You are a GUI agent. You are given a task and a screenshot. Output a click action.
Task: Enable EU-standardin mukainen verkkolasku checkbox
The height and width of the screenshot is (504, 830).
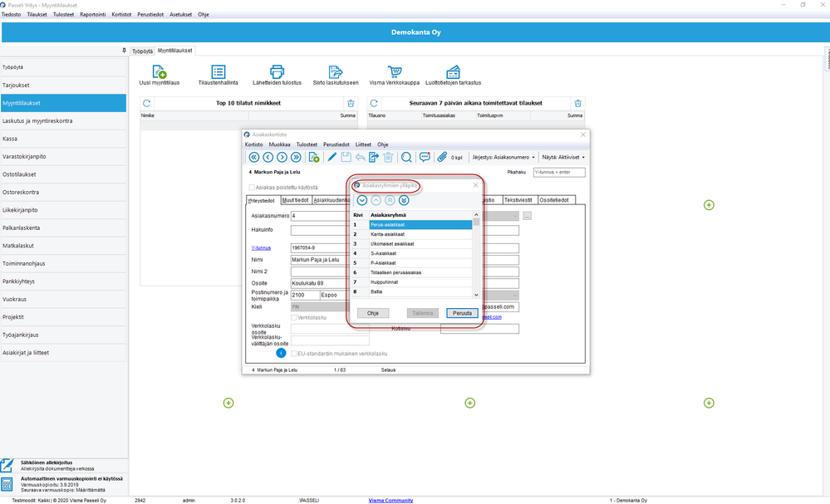pos(294,354)
